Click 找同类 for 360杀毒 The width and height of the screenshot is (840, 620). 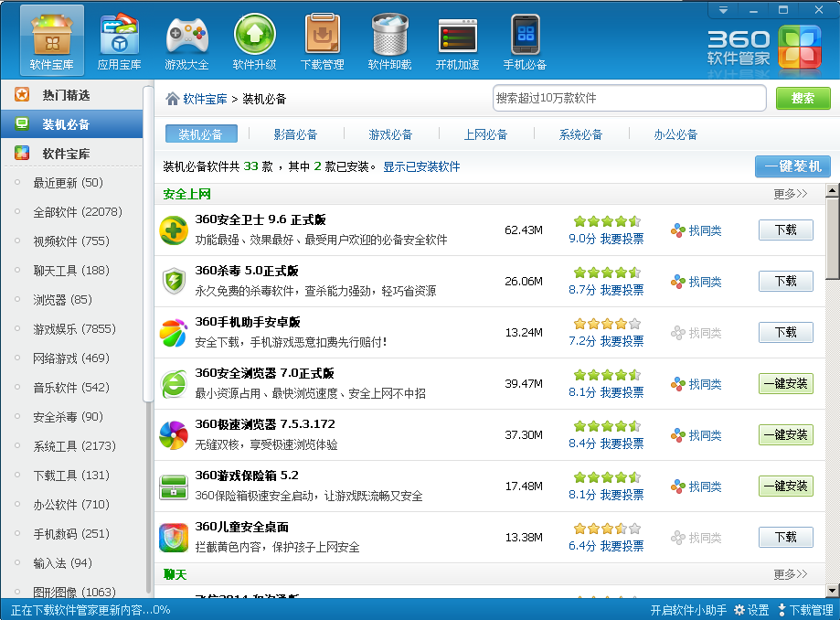pyautogui.click(x=696, y=282)
